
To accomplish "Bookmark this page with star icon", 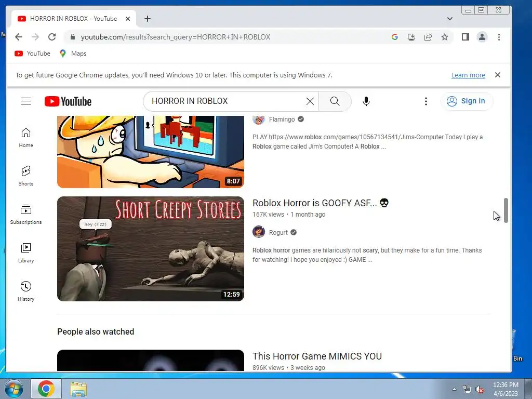I will [x=445, y=37].
